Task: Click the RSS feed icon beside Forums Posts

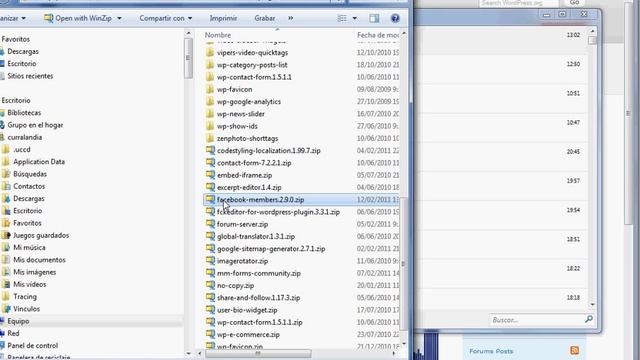Action: (x=575, y=350)
